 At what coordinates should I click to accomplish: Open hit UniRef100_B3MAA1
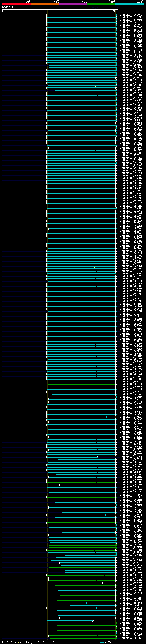click(131, 331)
